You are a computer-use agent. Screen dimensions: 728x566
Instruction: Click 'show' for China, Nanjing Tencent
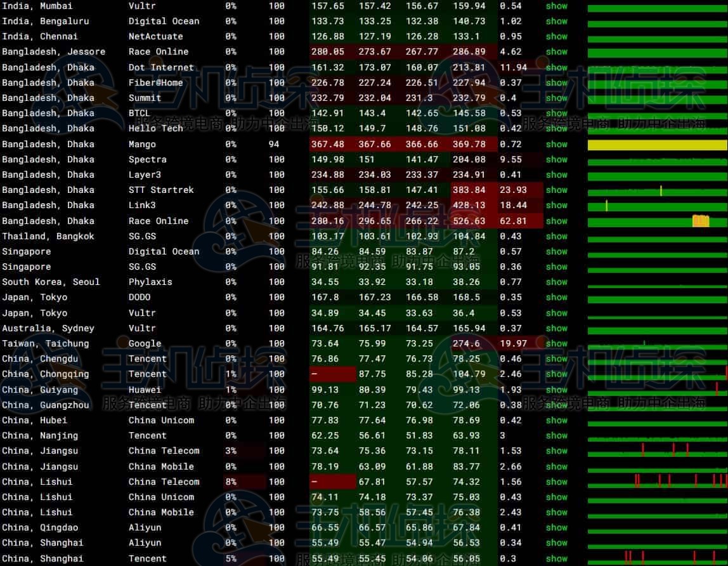tap(556, 436)
